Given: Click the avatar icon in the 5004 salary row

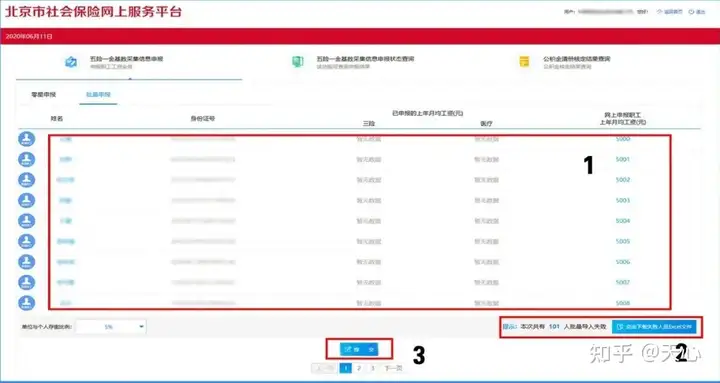Looking at the screenshot, I should [x=27, y=221].
